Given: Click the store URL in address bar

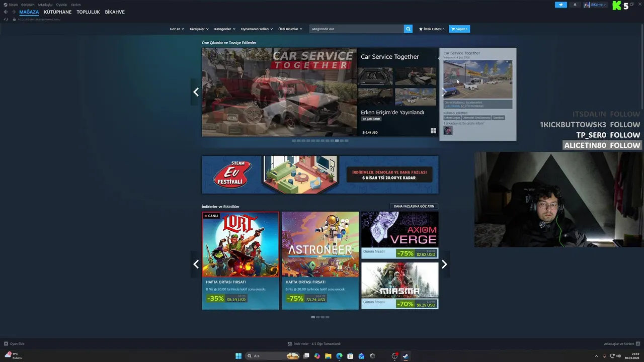Looking at the screenshot, I should coord(39,19).
